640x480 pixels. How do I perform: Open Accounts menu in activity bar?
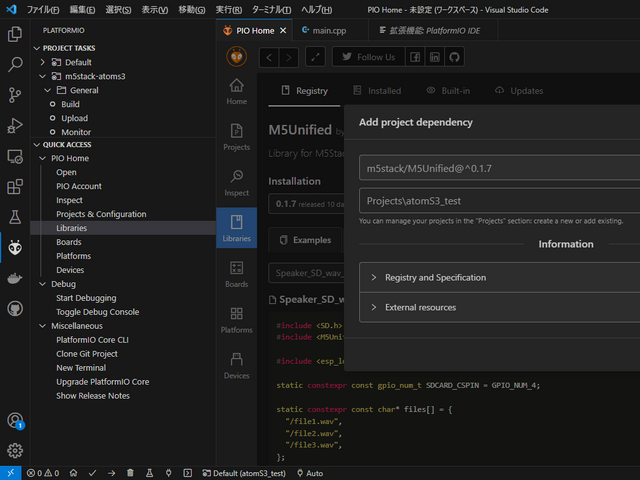tap(15, 420)
